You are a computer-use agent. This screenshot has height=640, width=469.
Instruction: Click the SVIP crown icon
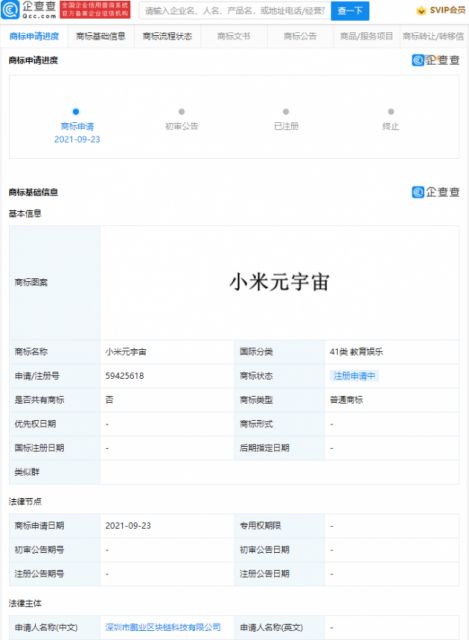[421, 11]
